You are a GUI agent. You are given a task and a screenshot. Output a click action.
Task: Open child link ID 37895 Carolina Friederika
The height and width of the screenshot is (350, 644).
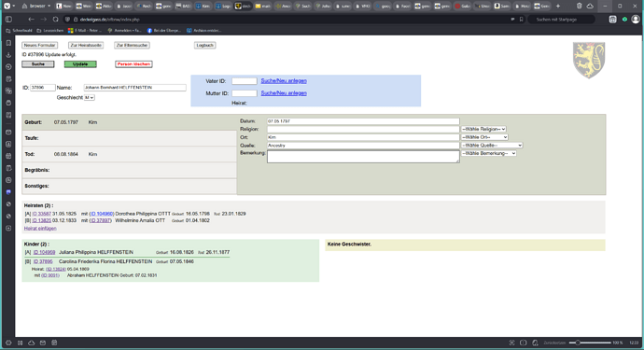[43, 261]
